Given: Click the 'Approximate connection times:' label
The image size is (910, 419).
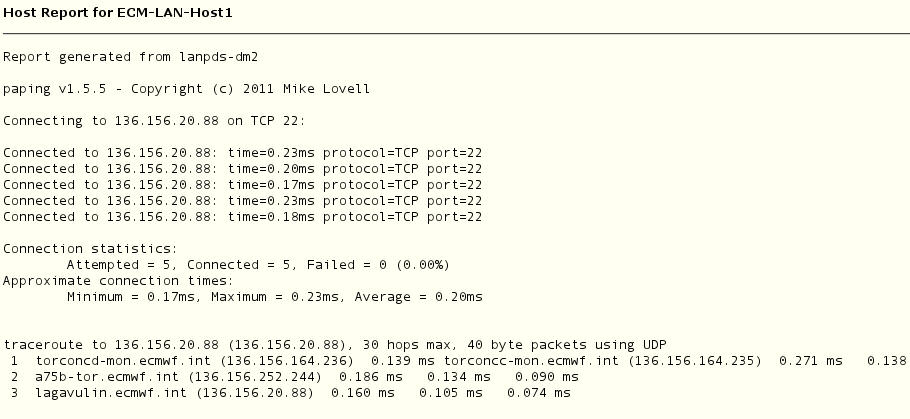Looking at the screenshot, I should 118,281.
